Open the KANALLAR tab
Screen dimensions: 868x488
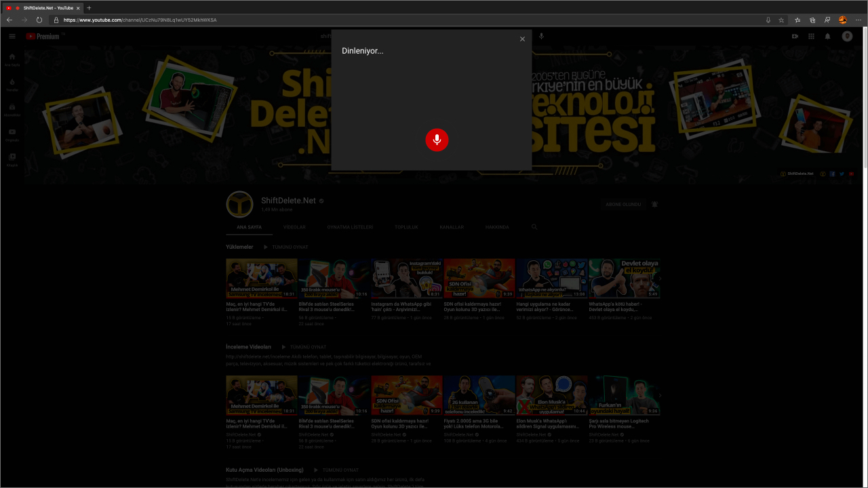pos(452,227)
